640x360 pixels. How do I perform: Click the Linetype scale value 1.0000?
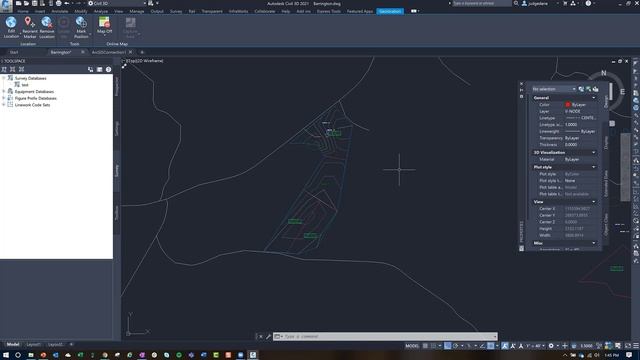[571, 124]
